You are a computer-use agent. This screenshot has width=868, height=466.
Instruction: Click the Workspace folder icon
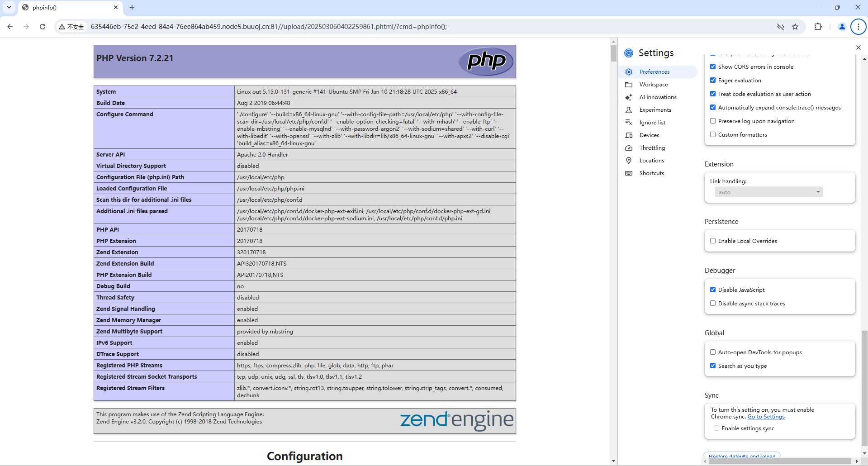point(629,85)
